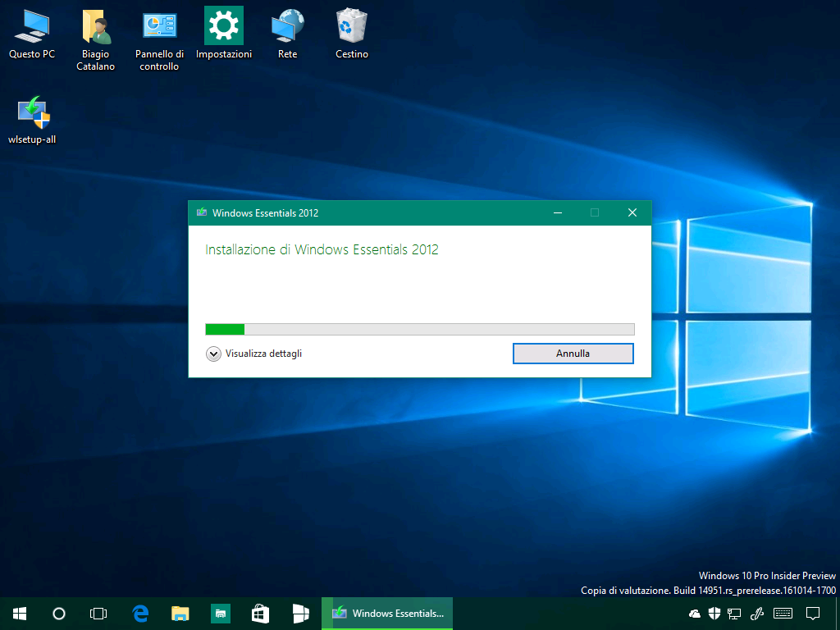Close the Windows Essentials 2012 window
Image resolution: width=840 pixels, height=630 pixels.
pyautogui.click(x=632, y=212)
